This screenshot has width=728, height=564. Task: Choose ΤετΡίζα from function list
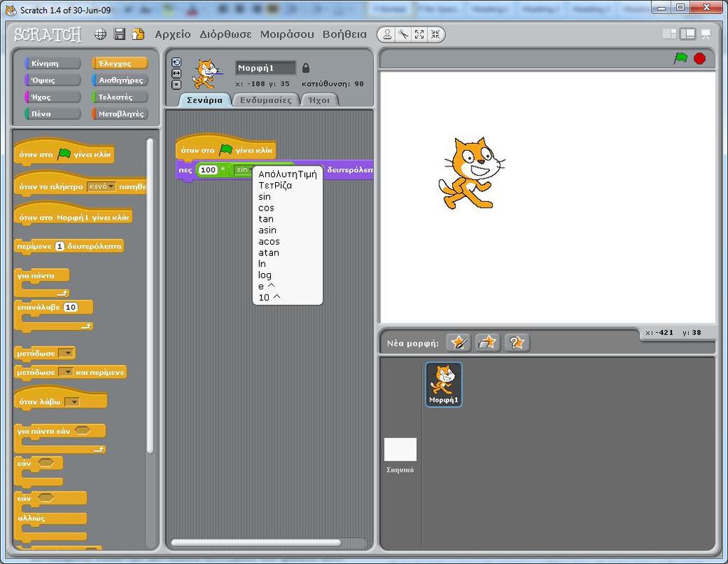287,186
